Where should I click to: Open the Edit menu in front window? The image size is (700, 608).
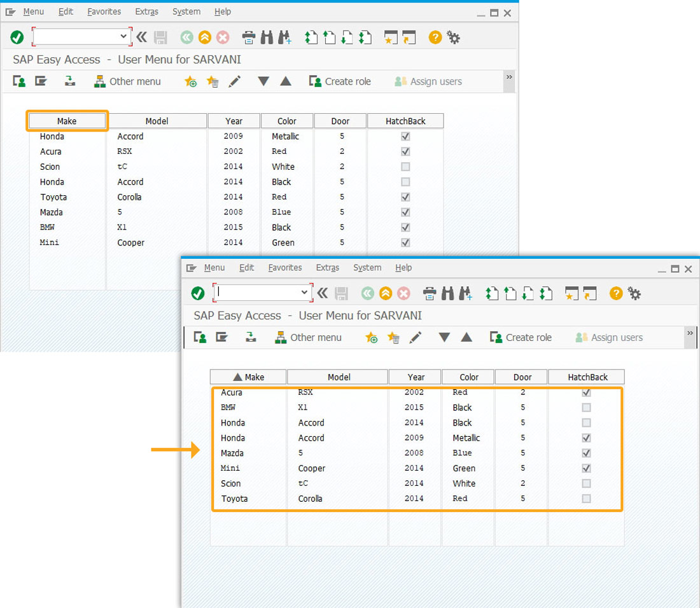[246, 268]
